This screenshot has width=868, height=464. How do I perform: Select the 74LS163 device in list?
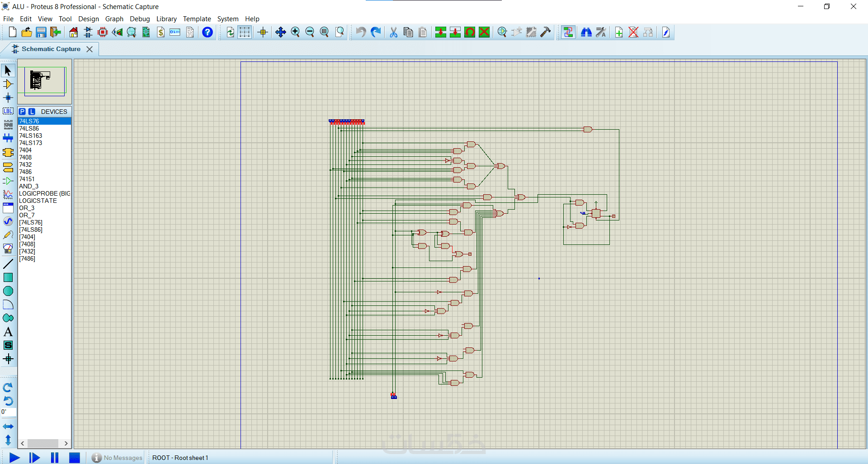pos(30,136)
